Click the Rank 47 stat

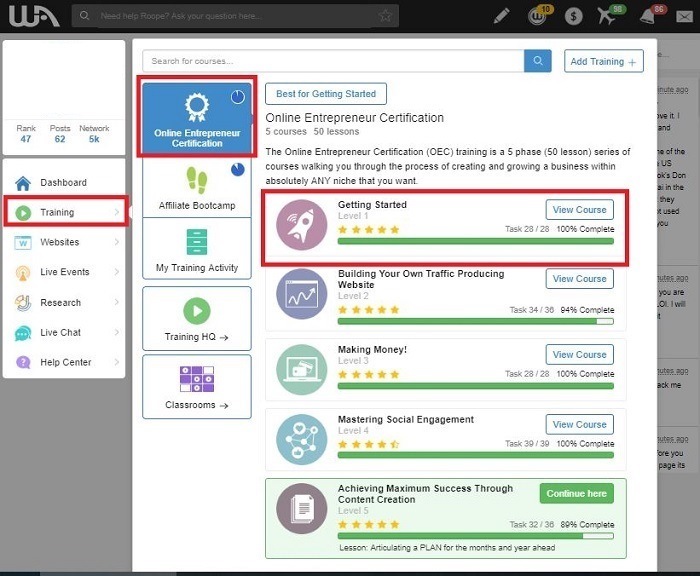(x=26, y=134)
